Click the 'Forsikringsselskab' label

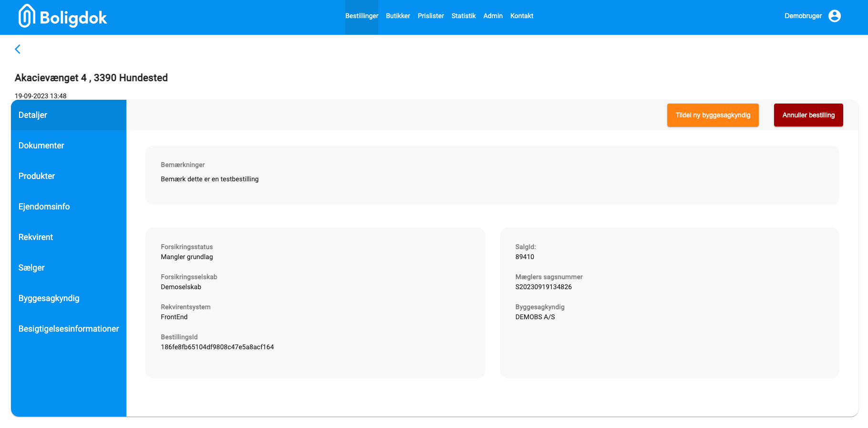click(189, 277)
